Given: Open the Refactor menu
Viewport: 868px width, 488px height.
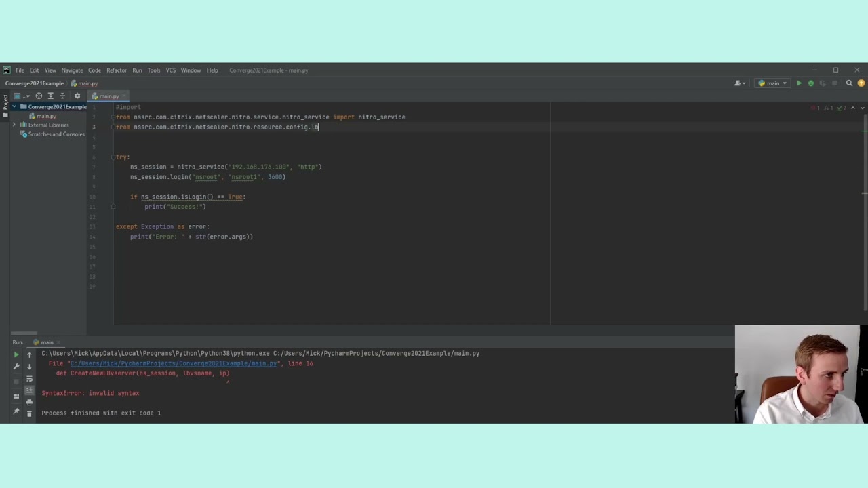Looking at the screenshot, I should [117, 70].
